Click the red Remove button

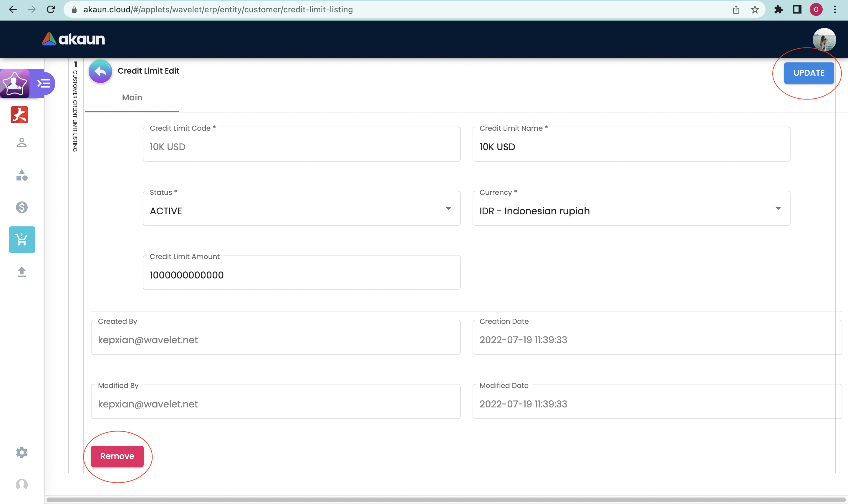tap(117, 456)
